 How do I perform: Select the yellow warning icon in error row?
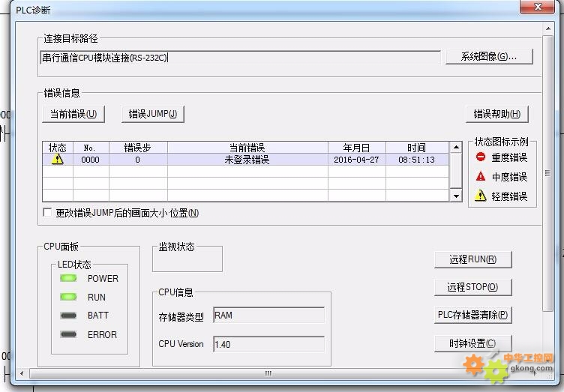(58, 159)
